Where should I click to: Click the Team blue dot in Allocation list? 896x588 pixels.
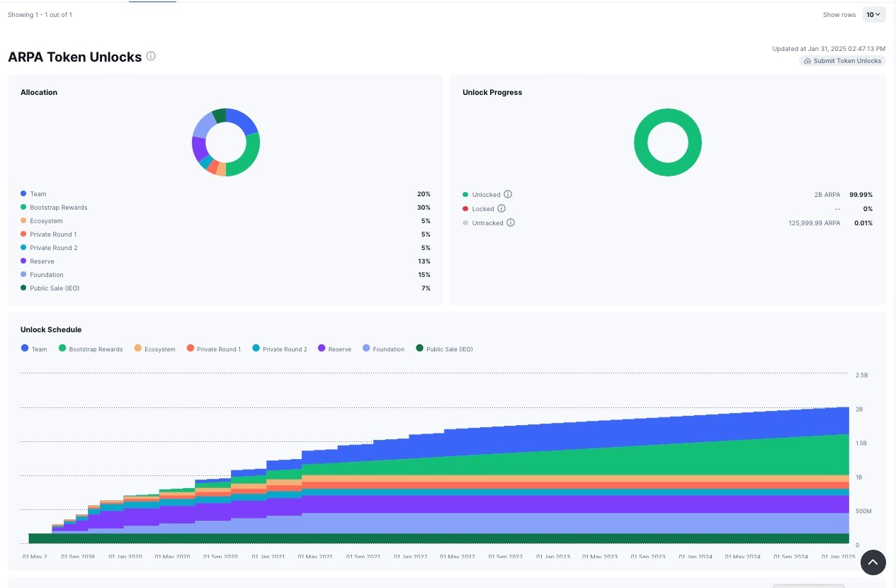23,193
